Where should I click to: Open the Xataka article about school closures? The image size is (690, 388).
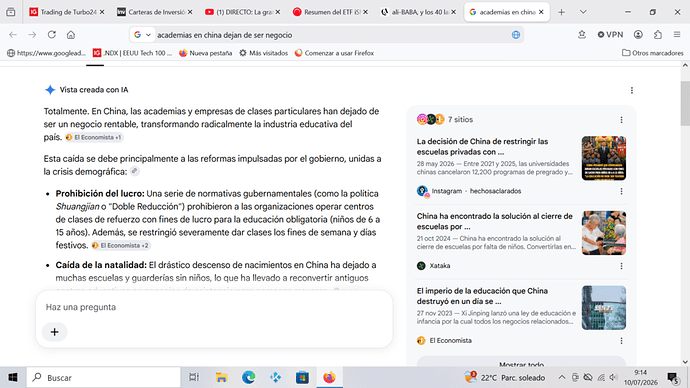(x=495, y=221)
